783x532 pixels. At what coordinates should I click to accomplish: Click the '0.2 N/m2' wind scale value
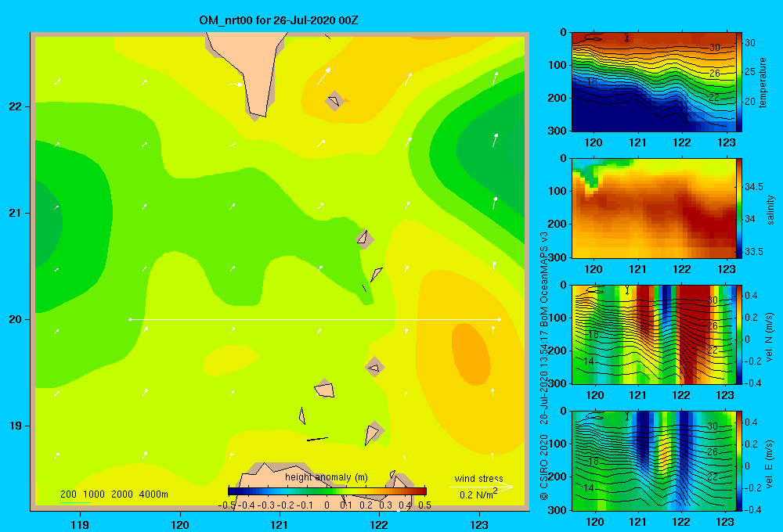(x=478, y=494)
